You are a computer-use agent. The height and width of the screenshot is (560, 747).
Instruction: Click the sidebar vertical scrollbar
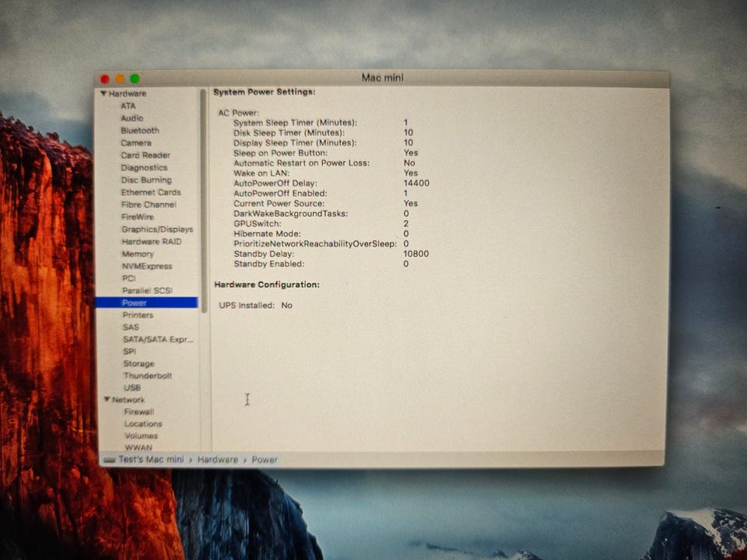[204, 200]
